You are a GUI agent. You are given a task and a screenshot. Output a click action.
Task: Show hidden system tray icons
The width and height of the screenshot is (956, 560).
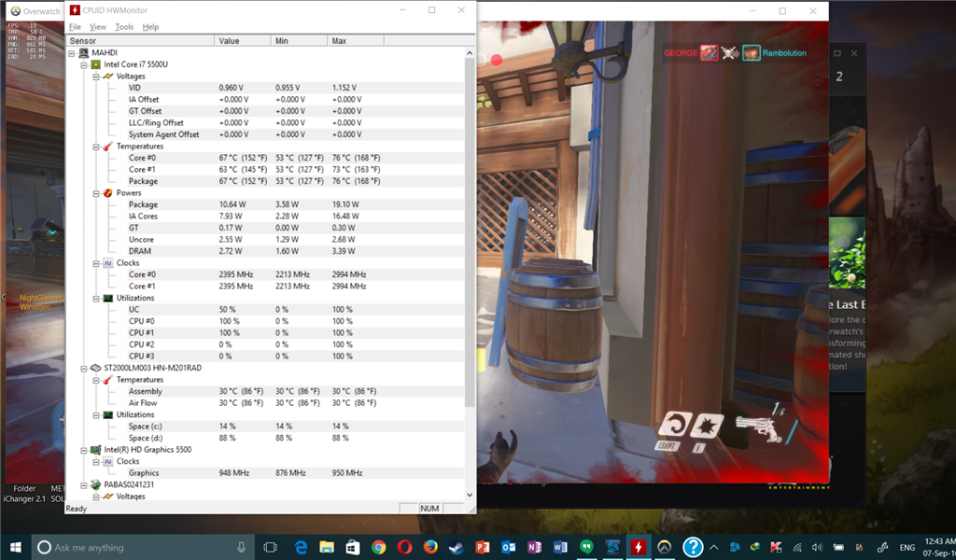coord(714,547)
